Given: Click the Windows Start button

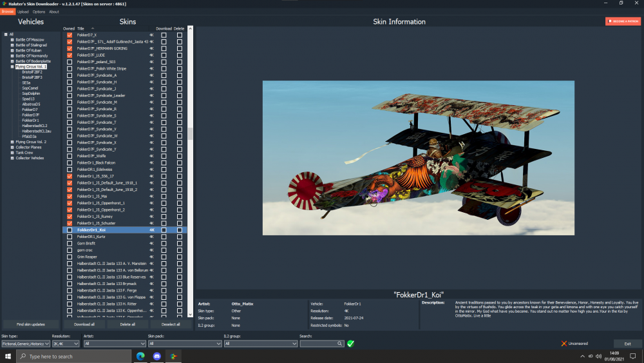Looking at the screenshot, I should click(9, 357).
